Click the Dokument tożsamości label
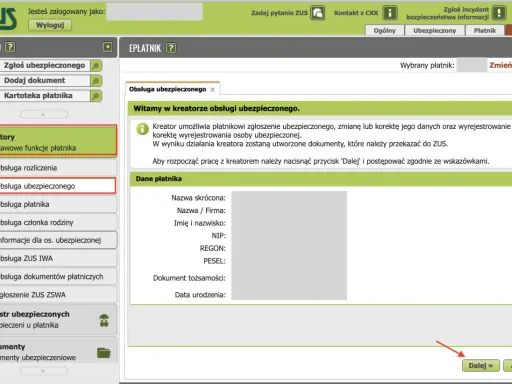Screen dimensions: 512x384 click(189, 278)
